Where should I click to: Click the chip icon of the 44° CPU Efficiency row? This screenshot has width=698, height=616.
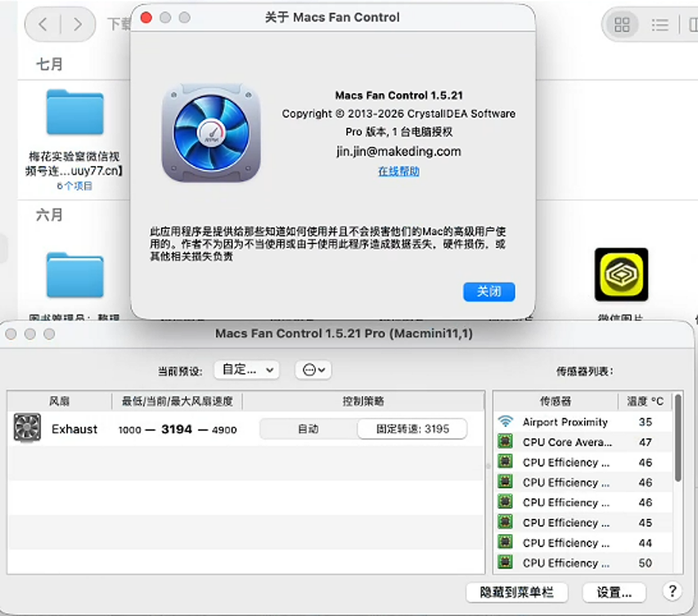pyautogui.click(x=505, y=542)
